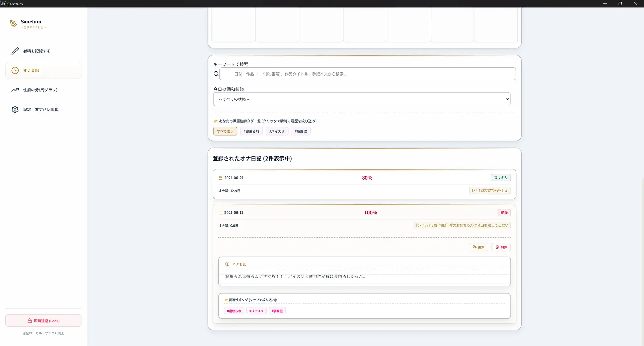Open 性癖の分析(グラフ) sidebar page
The image size is (644, 346).
point(43,90)
